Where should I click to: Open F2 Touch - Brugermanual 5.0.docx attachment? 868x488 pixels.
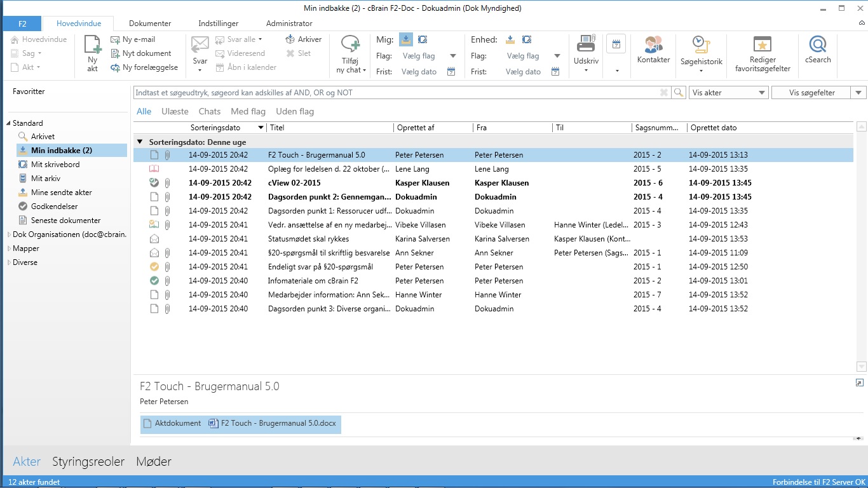(x=273, y=423)
